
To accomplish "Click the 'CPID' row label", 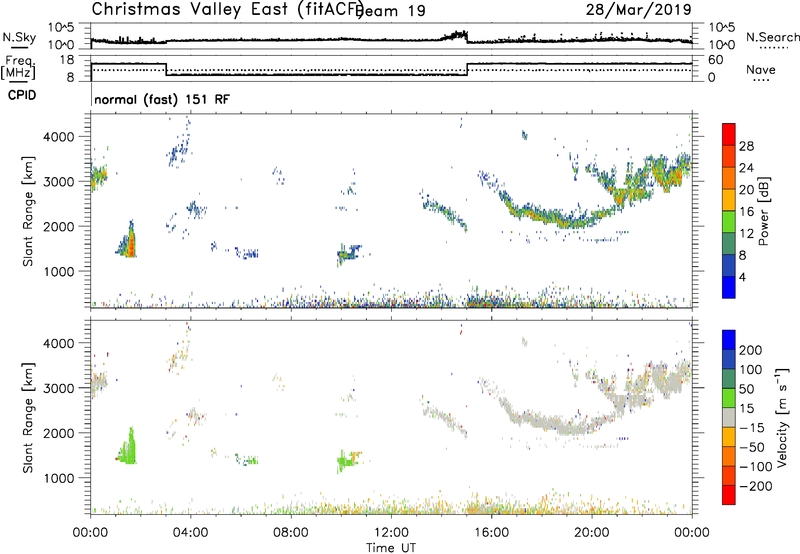I will click(22, 95).
